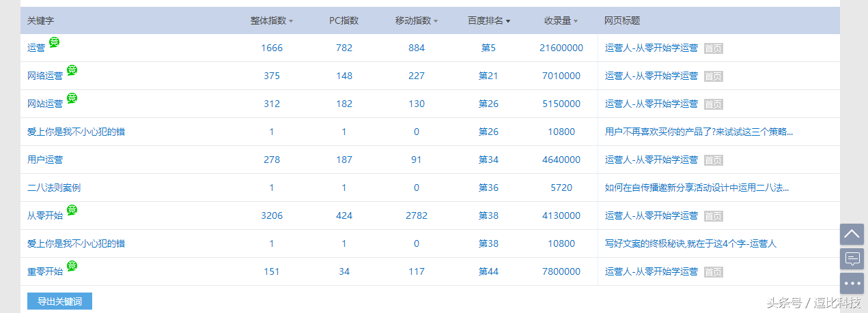This screenshot has width=868, height=313.
Task: Click indexed count 7010000
Action: (561, 76)
